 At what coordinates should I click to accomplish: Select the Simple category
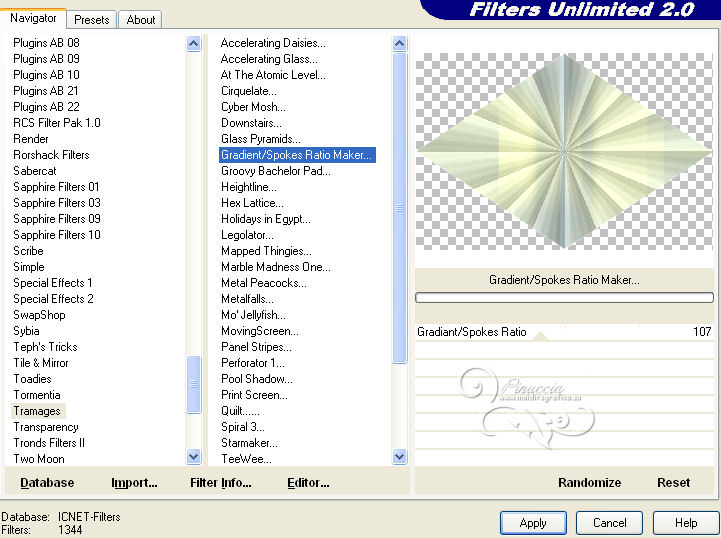tap(29, 267)
